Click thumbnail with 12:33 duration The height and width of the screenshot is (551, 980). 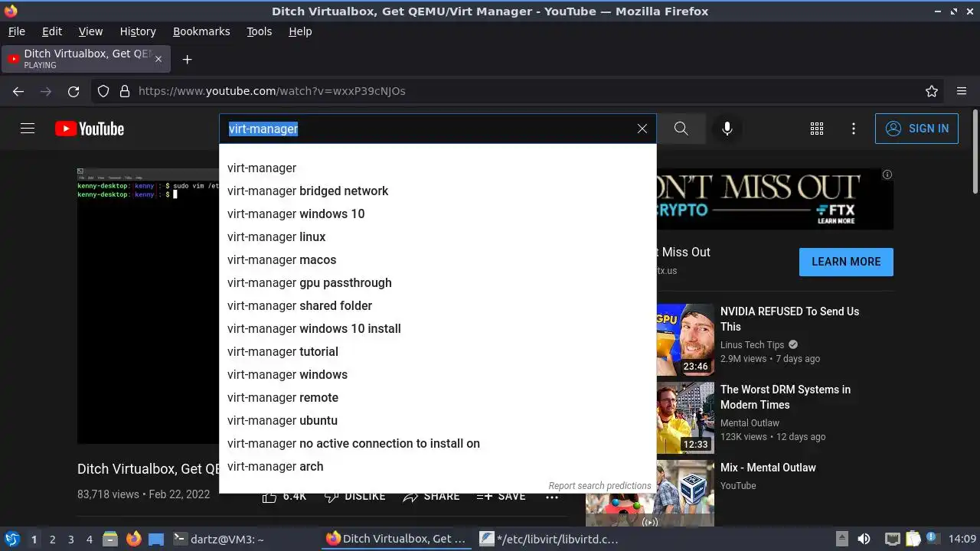point(685,418)
